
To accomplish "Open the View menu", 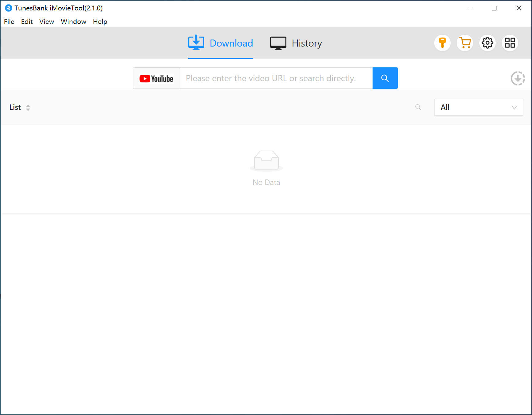I will pos(47,21).
